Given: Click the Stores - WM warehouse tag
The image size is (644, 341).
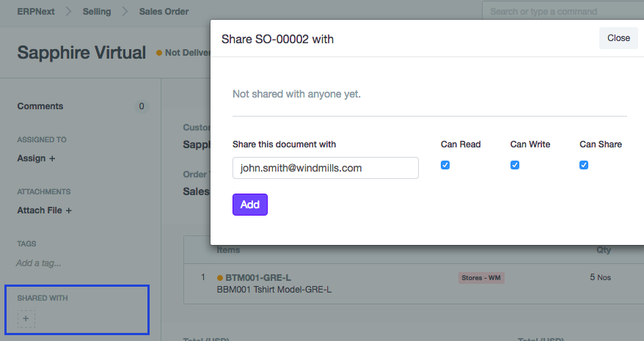Looking at the screenshot, I should click(x=481, y=278).
